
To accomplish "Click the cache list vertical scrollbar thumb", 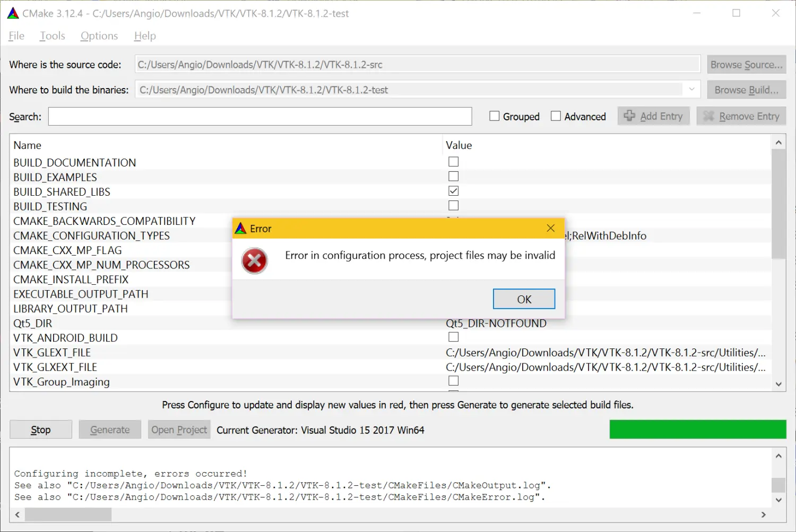I will [778, 204].
